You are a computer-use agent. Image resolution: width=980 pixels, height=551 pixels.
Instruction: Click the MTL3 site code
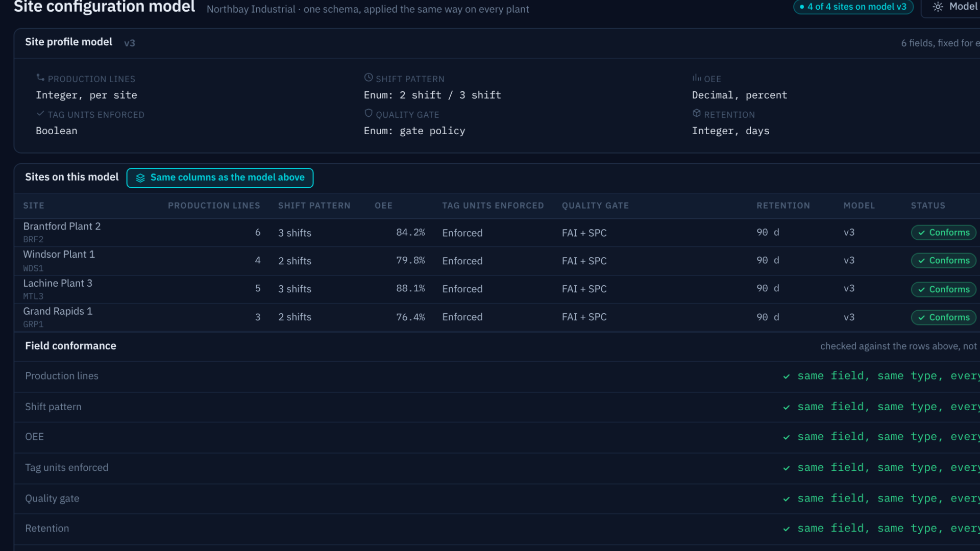(x=33, y=296)
